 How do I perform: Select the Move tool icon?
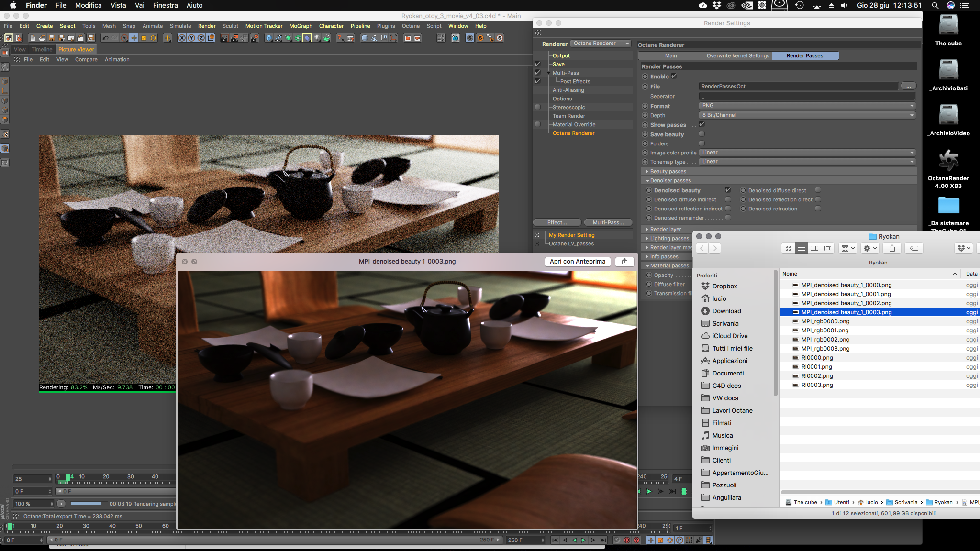point(134,38)
